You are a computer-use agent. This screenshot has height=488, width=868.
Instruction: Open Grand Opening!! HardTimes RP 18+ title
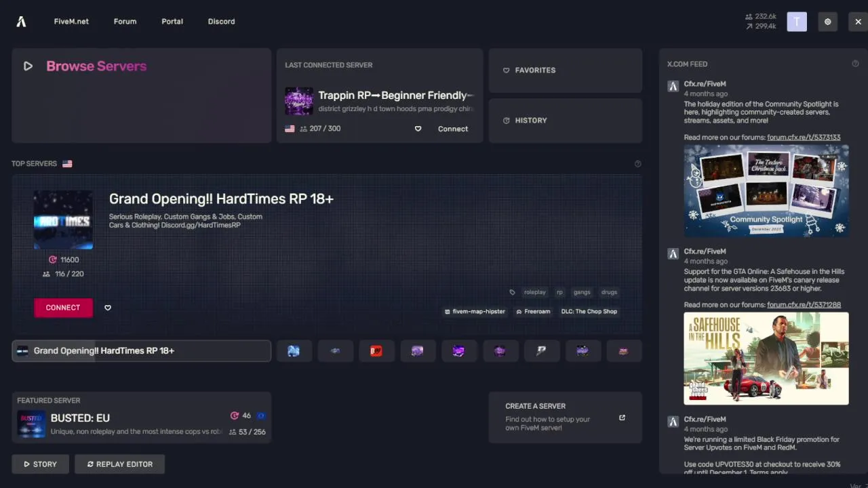pos(221,199)
